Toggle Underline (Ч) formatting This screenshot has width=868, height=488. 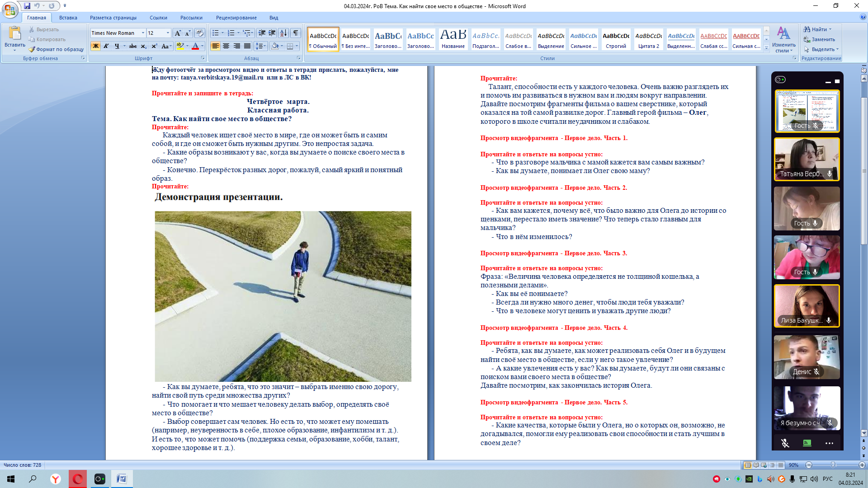click(117, 46)
